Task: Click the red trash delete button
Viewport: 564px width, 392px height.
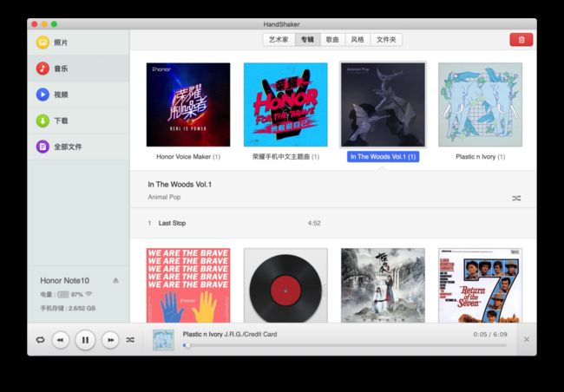Action: click(521, 40)
